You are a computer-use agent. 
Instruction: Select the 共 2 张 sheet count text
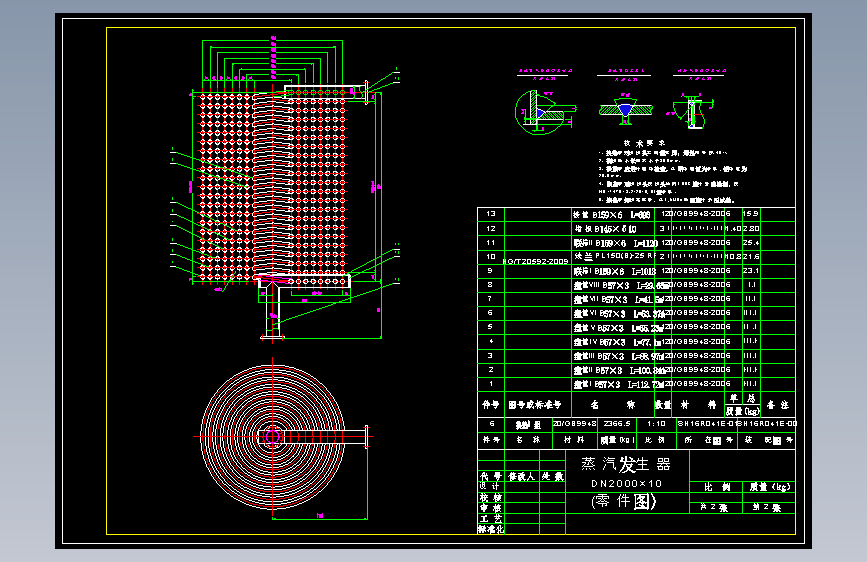pyautogui.click(x=714, y=507)
